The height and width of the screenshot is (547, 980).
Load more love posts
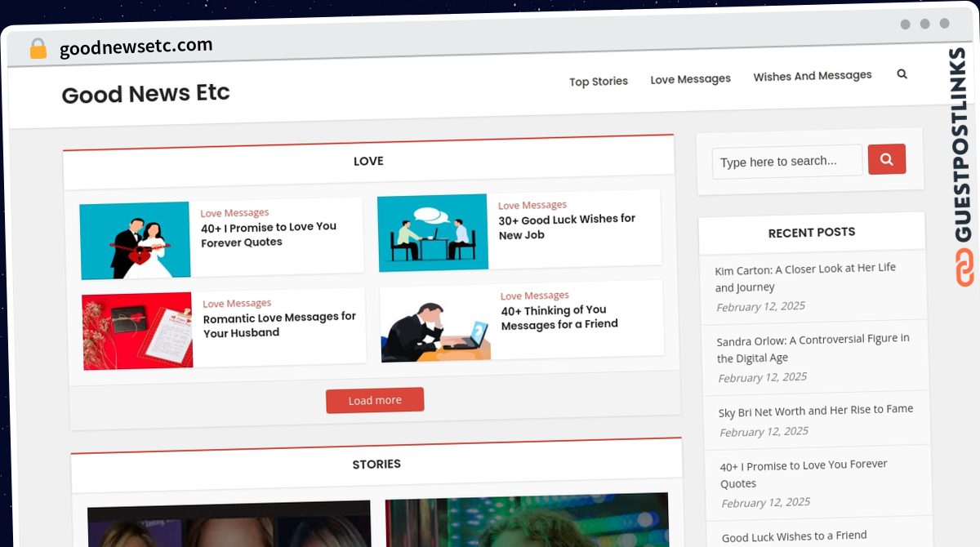[x=375, y=400]
